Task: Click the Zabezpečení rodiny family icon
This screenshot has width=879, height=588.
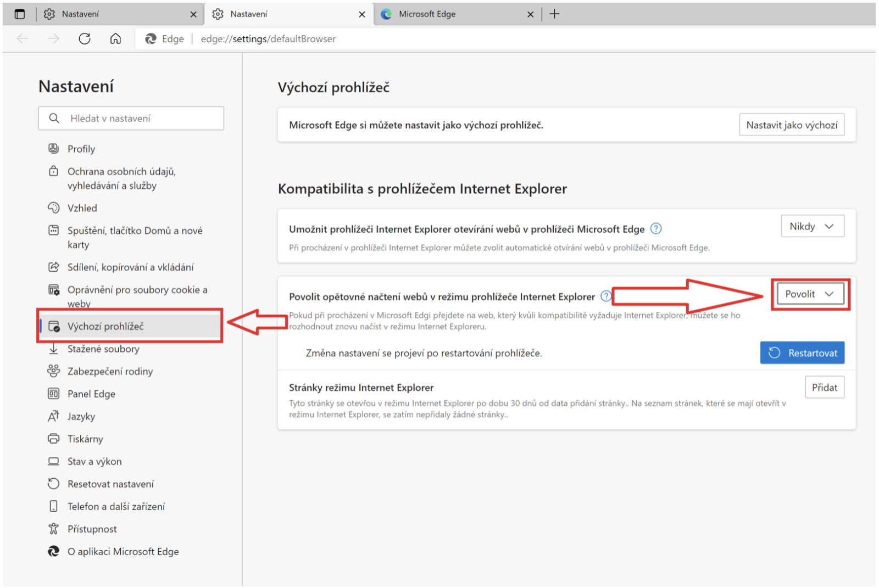Action: point(53,371)
